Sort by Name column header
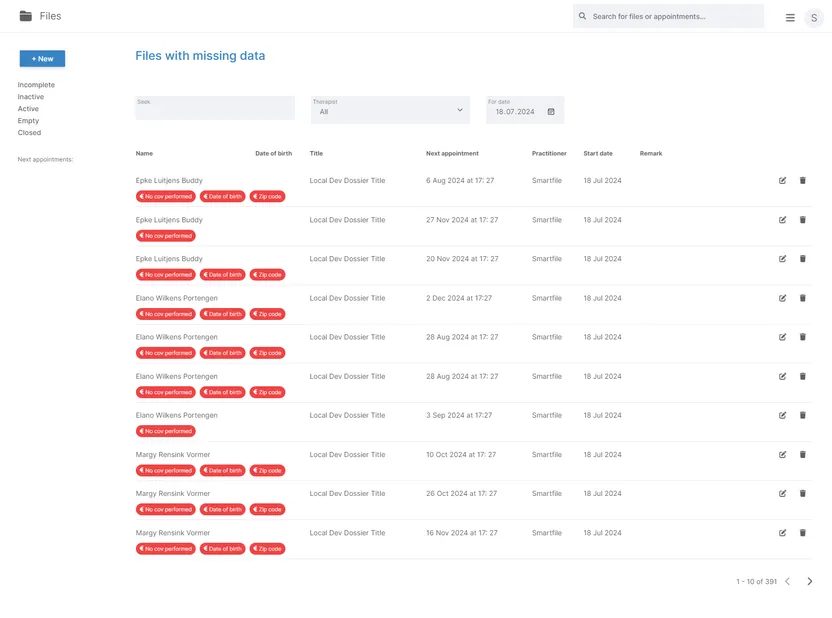This screenshot has width=832, height=618. coord(144,153)
